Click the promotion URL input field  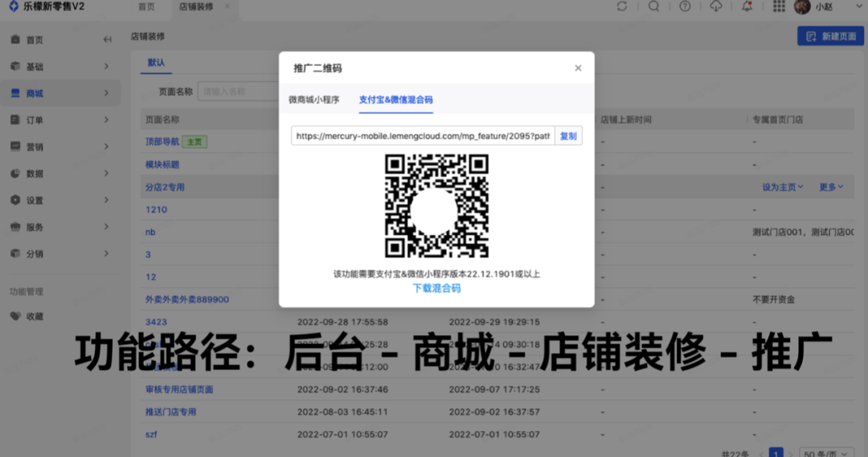423,136
